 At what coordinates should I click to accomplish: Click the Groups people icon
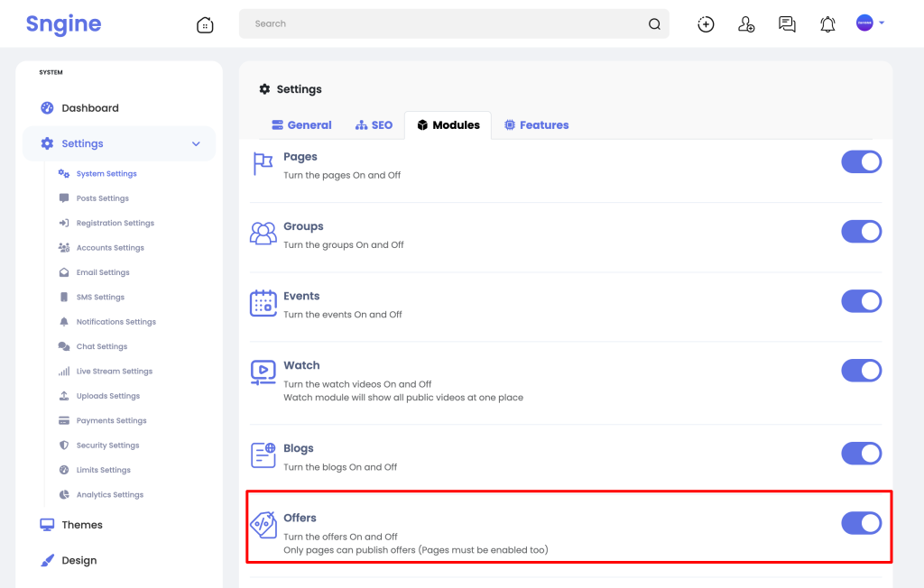click(263, 234)
